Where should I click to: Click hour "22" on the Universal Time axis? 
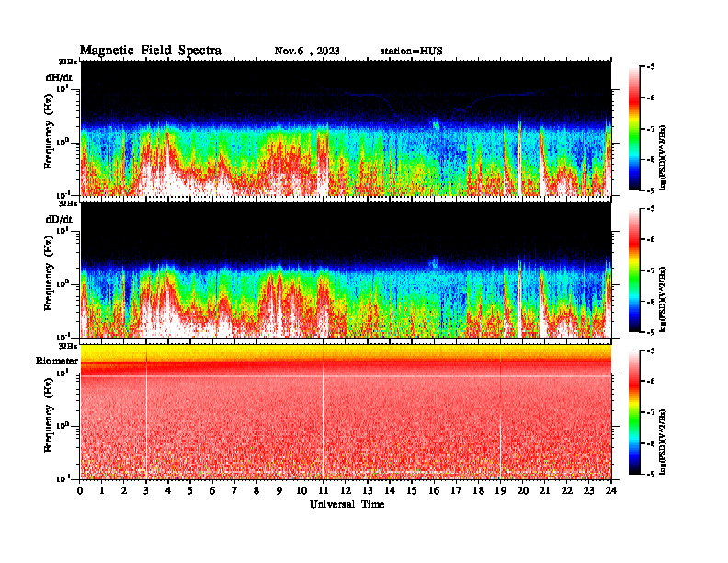click(567, 490)
